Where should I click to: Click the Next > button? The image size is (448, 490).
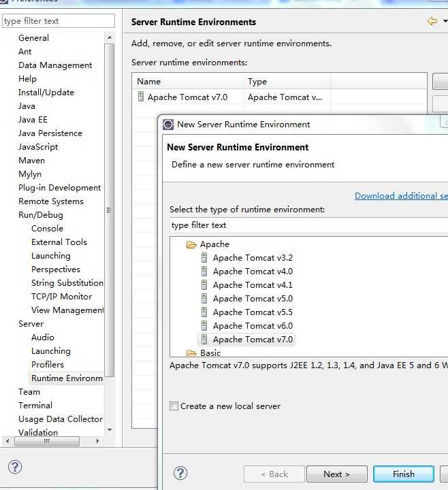pyautogui.click(x=337, y=474)
